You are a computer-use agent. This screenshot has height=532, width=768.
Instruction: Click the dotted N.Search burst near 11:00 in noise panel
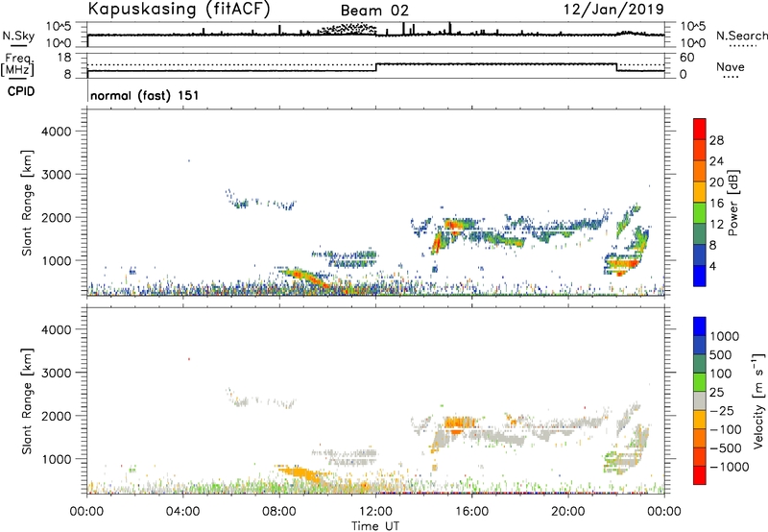(348, 28)
